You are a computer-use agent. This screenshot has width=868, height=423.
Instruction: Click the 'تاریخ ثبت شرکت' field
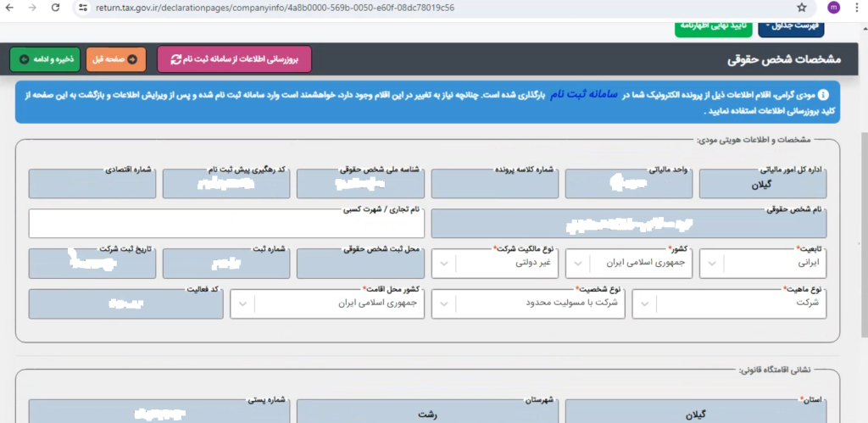click(x=92, y=263)
